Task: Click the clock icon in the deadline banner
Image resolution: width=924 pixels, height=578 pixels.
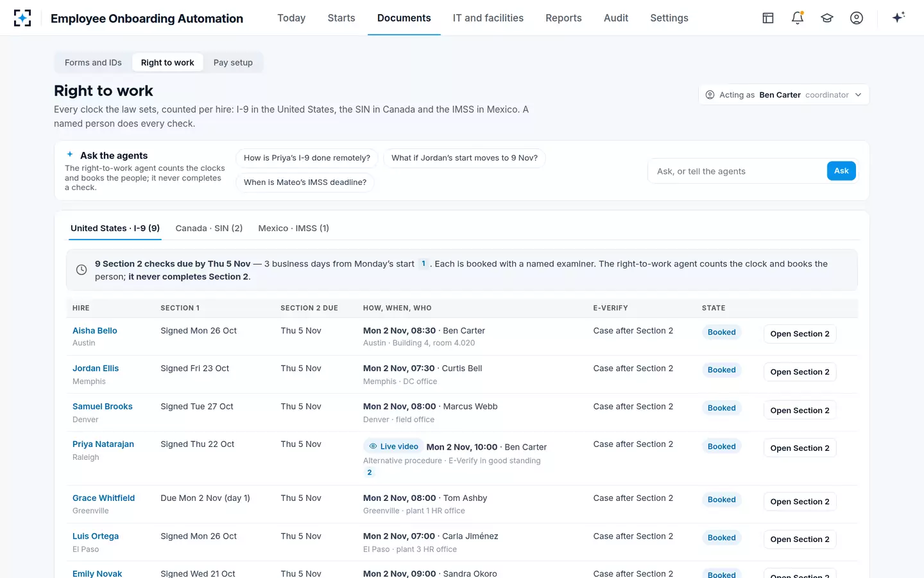Action: [81, 270]
